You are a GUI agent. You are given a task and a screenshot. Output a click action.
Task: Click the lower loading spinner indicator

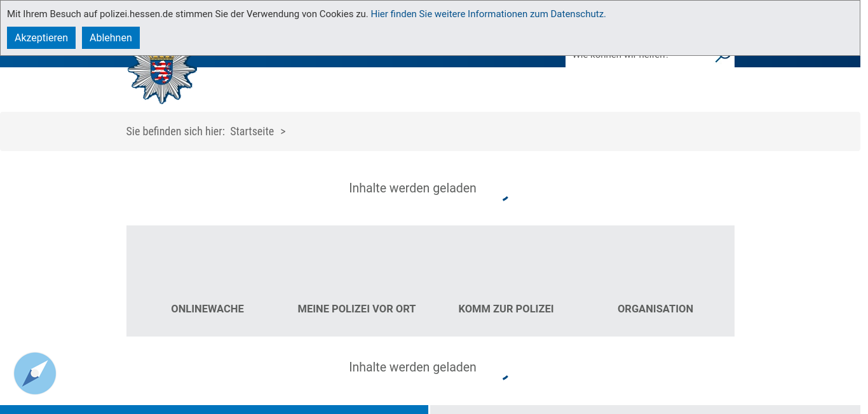pyautogui.click(x=505, y=378)
